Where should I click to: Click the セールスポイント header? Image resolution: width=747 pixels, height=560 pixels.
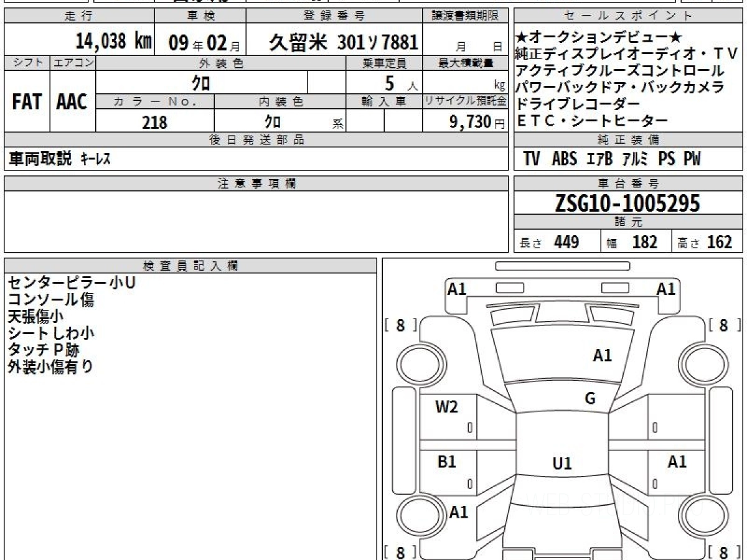(628, 16)
